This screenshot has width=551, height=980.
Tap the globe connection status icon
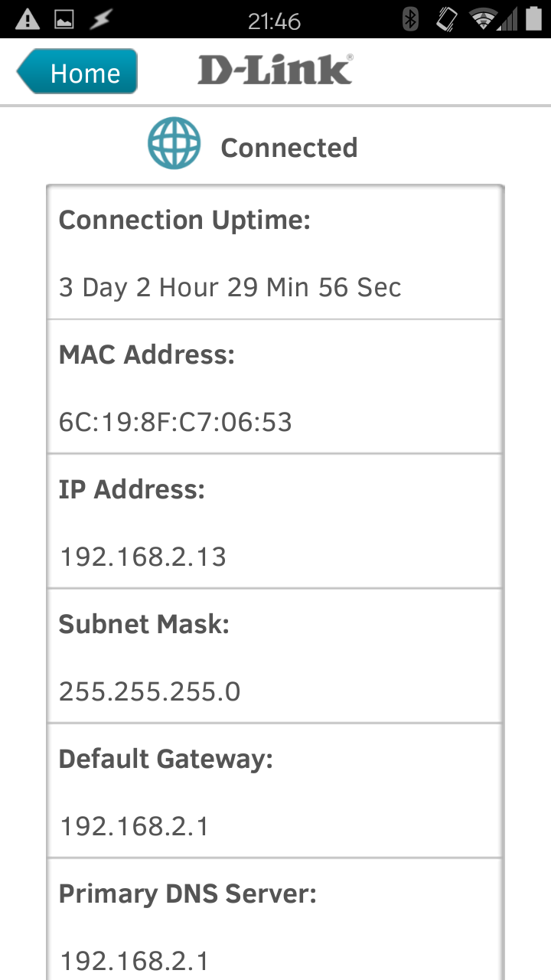(x=174, y=143)
